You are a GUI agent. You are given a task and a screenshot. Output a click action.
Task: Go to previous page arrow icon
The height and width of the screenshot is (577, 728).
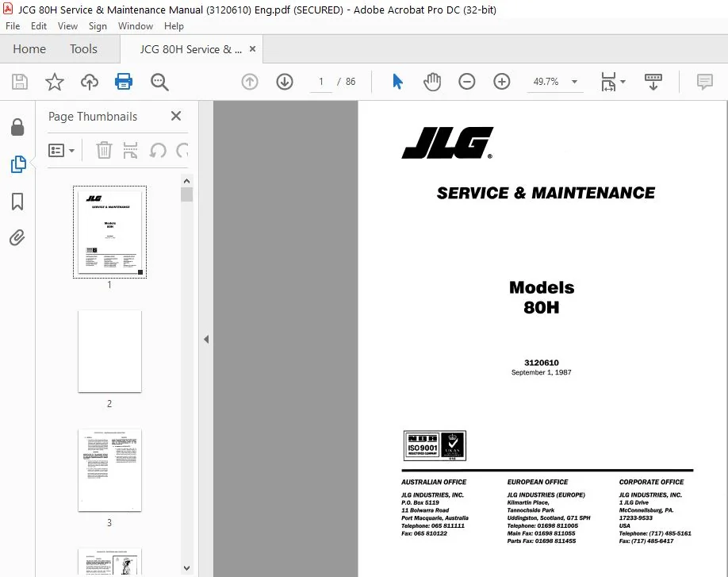tap(250, 82)
